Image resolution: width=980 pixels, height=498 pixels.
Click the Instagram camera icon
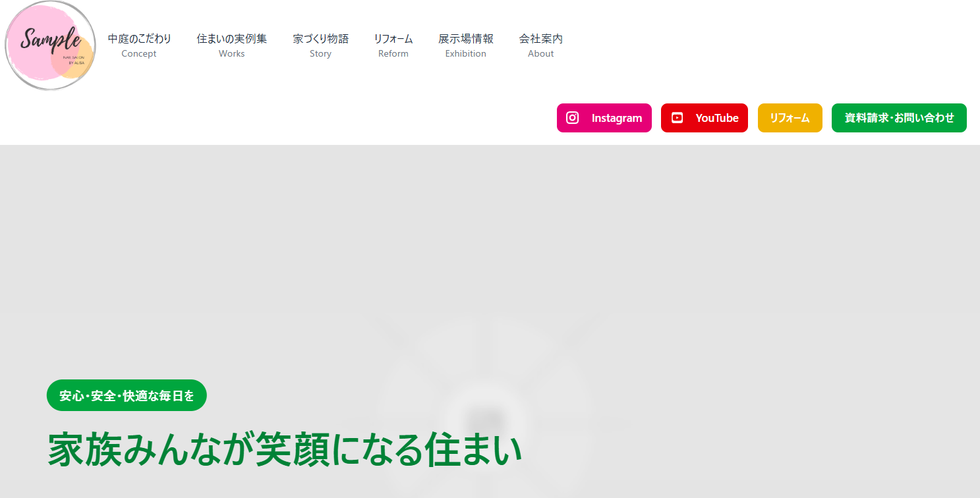point(573,118)
